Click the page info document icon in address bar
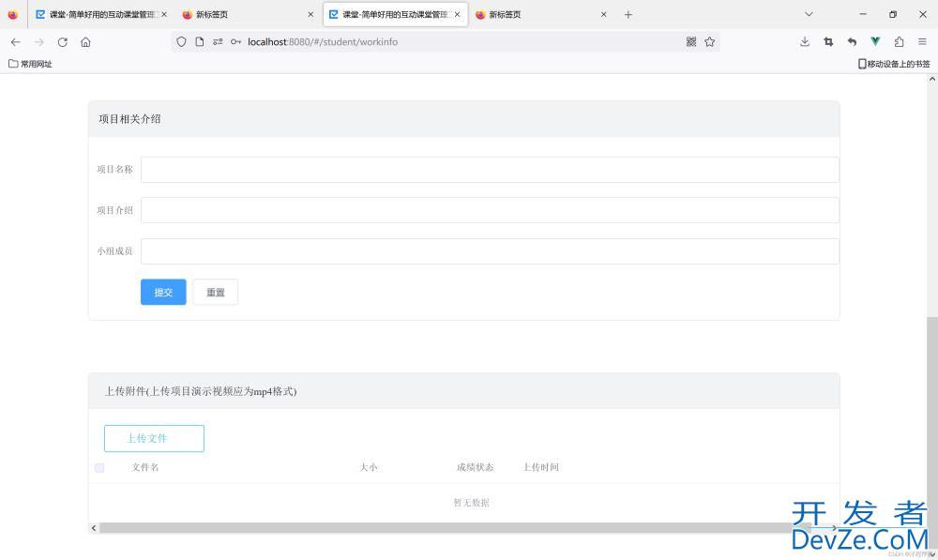 click(199, 42)
